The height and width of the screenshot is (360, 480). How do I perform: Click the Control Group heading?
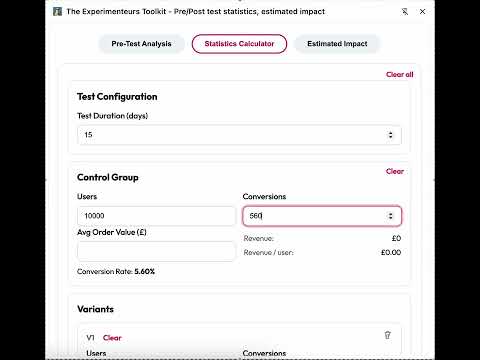[108, 177]
